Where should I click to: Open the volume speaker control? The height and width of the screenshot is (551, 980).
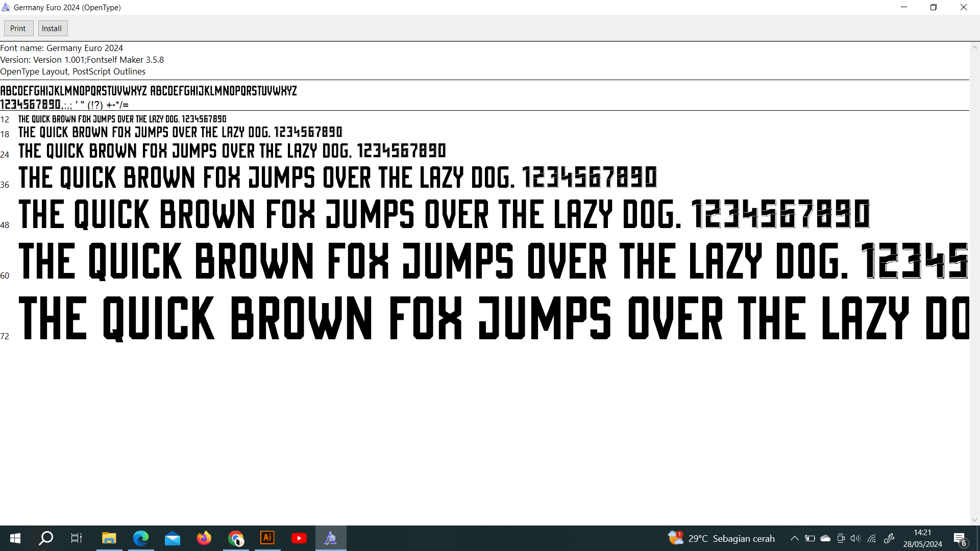(x=855, y=538)
